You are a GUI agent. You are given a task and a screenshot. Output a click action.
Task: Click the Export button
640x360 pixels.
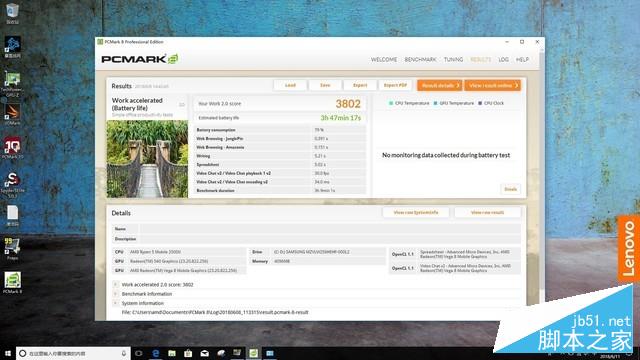360,85
